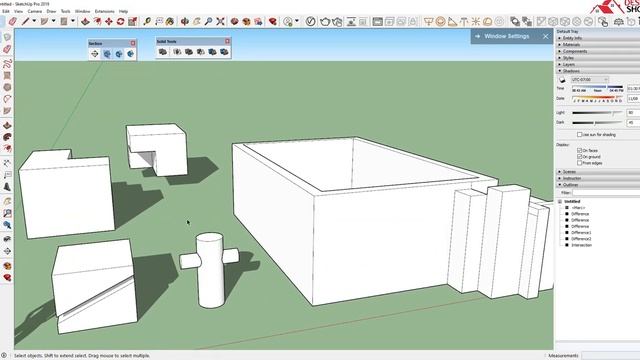Click the Section Plane tool icon

(95, 53)
